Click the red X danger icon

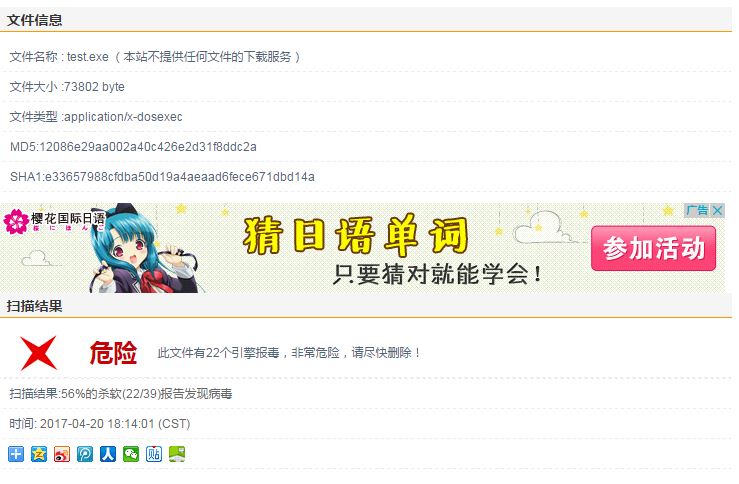(39, 353)
